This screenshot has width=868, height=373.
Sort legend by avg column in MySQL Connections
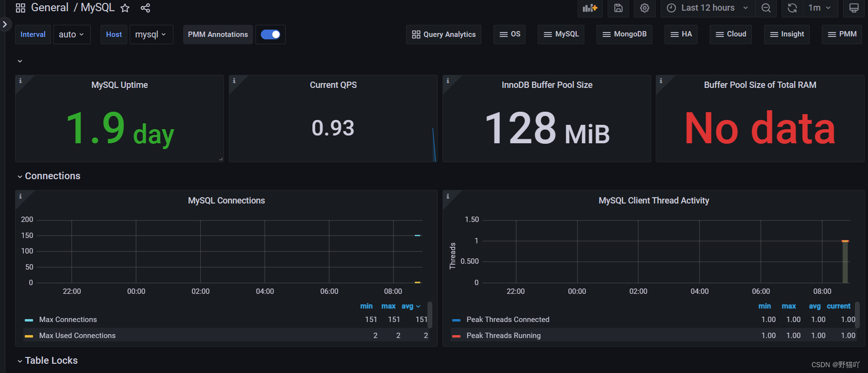tap(410, 306)
